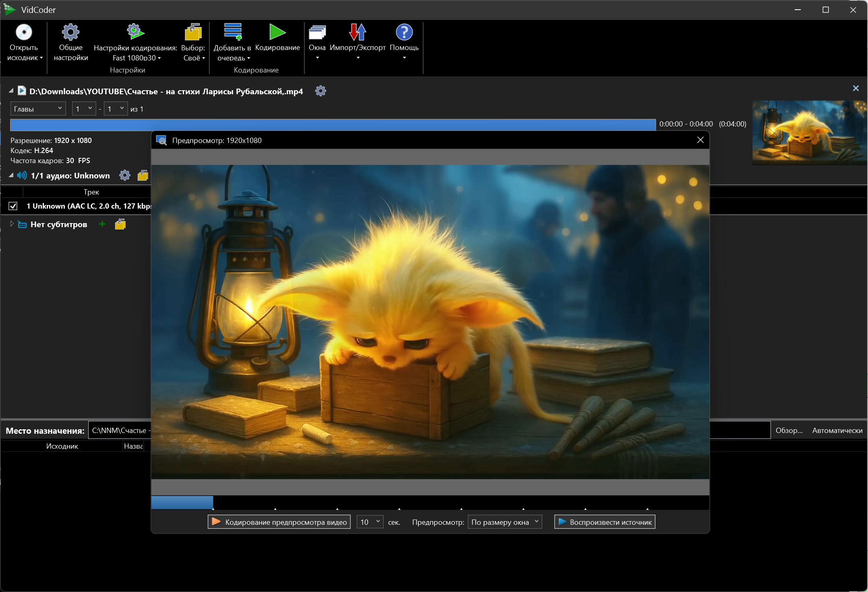Click add subtitles green plus icon

[102, 224]
